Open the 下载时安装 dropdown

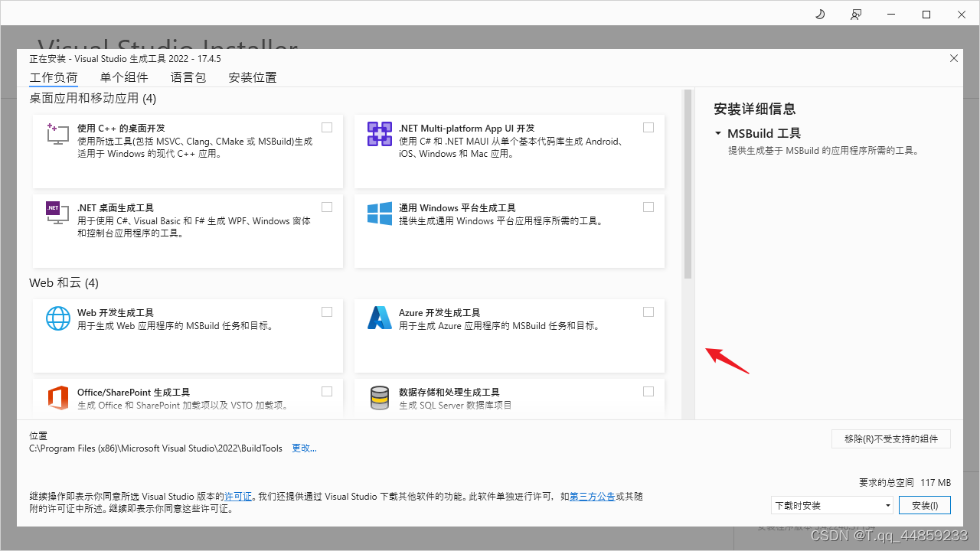coord(832,505)
